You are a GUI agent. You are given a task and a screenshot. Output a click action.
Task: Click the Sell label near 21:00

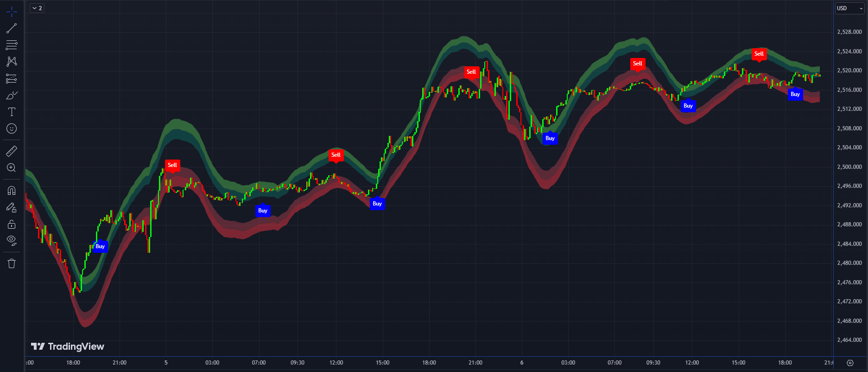[471, 72]
